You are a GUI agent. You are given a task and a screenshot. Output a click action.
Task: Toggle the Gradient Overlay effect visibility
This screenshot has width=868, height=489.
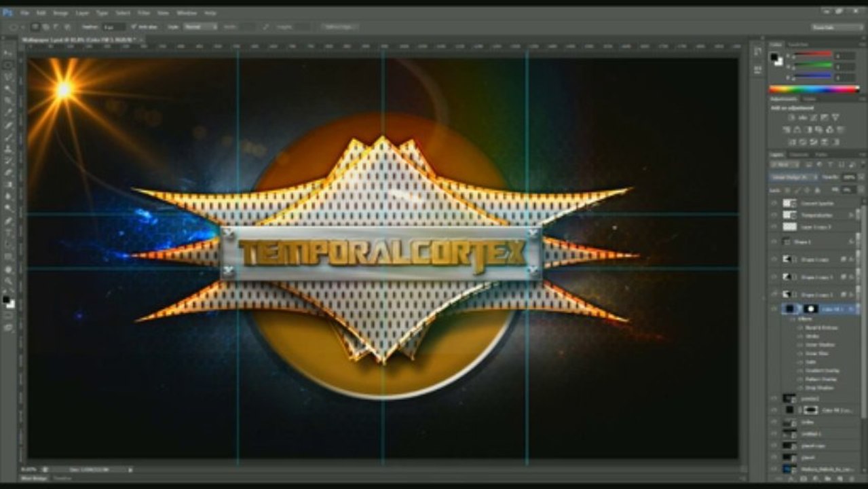[800, 370]
